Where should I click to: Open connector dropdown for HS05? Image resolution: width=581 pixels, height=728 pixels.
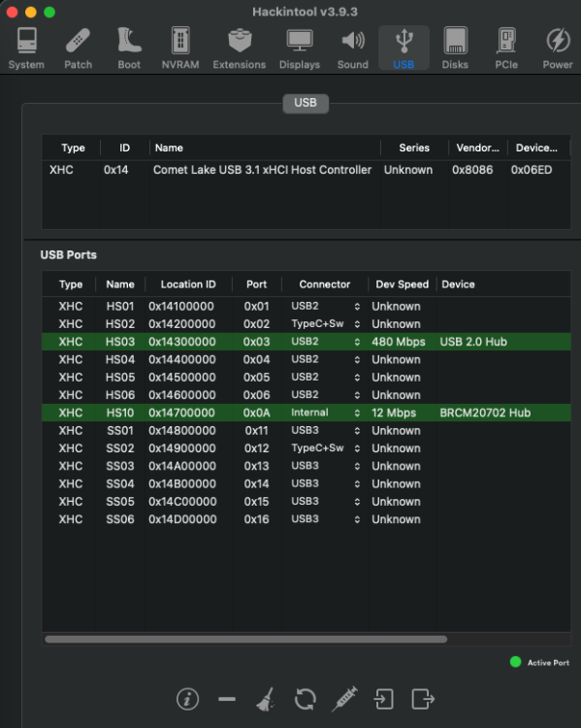[357, 377]
